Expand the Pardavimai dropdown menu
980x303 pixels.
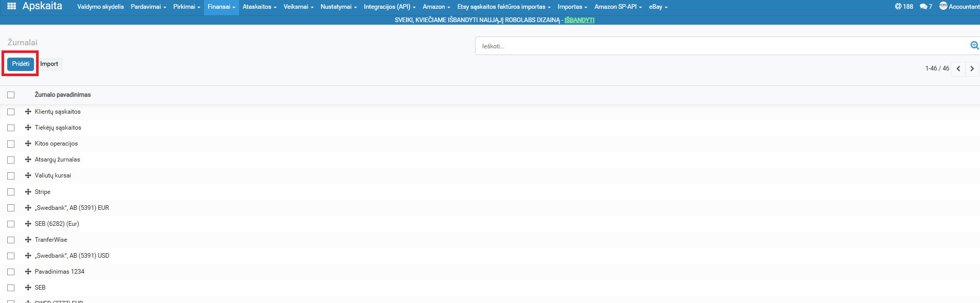click(148, 7)
